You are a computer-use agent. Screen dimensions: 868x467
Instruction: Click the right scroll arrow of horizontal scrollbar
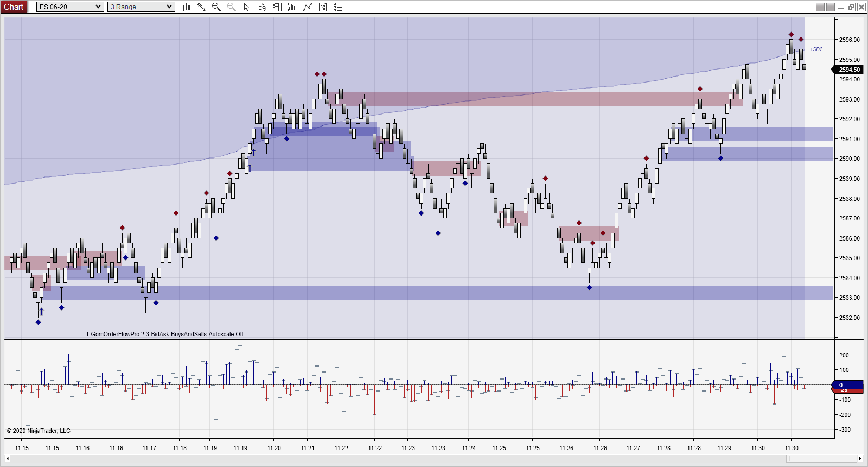click(860, 459)
